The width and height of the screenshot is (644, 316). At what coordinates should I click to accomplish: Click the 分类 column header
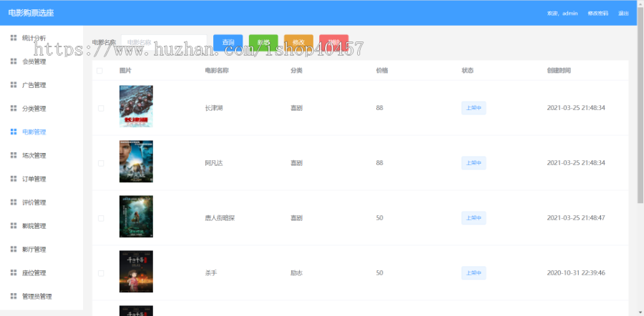pyautogui.click(x=296, y=71)
